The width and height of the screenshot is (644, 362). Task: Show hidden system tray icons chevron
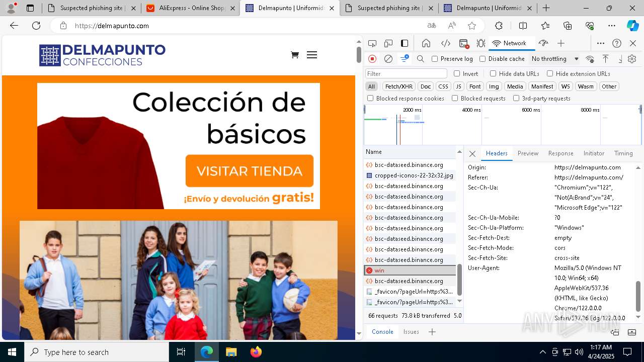[x=542, y=352]
